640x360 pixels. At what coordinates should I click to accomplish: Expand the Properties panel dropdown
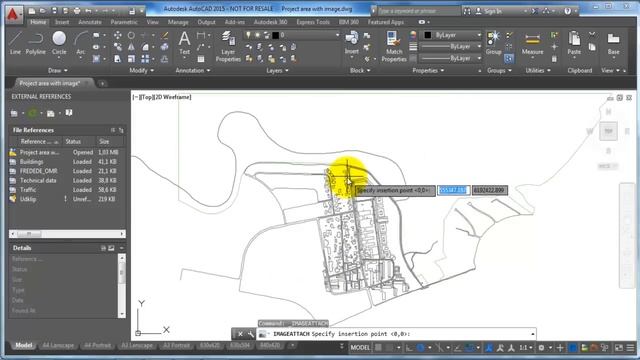tap(427, 71)
